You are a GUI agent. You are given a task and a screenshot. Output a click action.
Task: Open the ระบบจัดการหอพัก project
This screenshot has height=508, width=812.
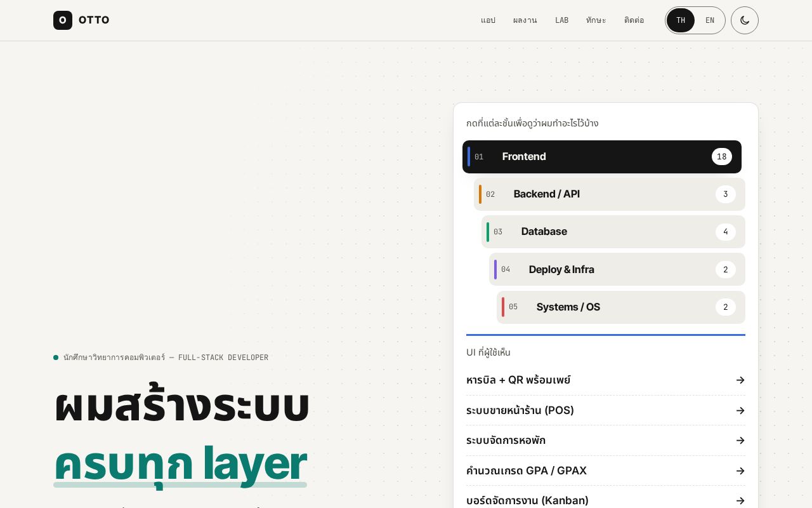click(x=606, y=440)
